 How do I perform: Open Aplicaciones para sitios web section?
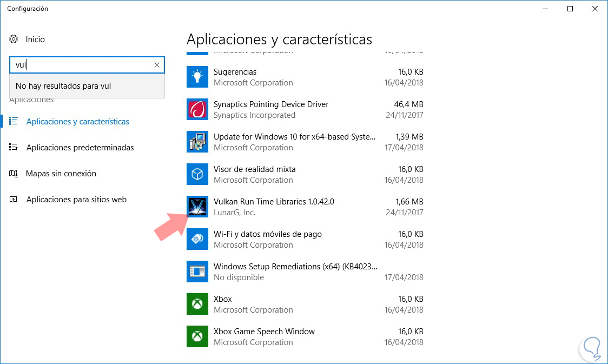(x=76, y=199)
